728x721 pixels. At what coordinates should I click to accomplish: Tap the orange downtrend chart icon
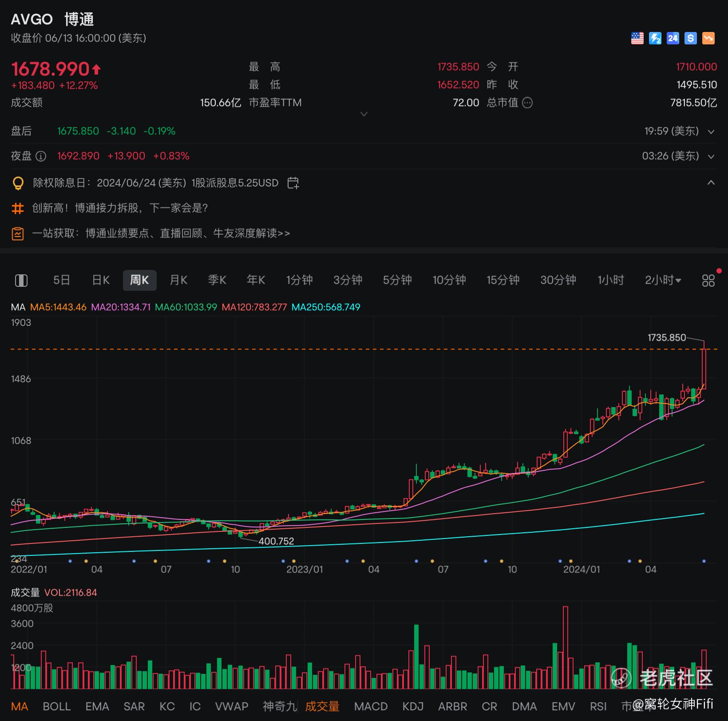click(x=708, y=38)
